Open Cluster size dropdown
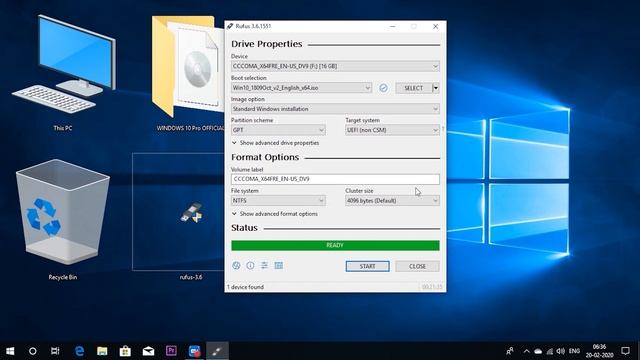The height and width of the screenshot is (360, 640). (392, 200)
